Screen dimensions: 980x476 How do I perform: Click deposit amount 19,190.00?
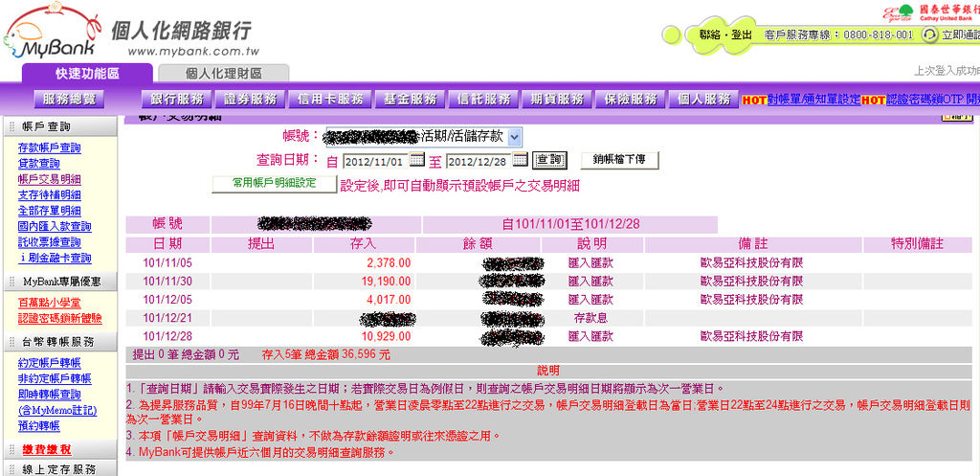click(x=387, y=281)
